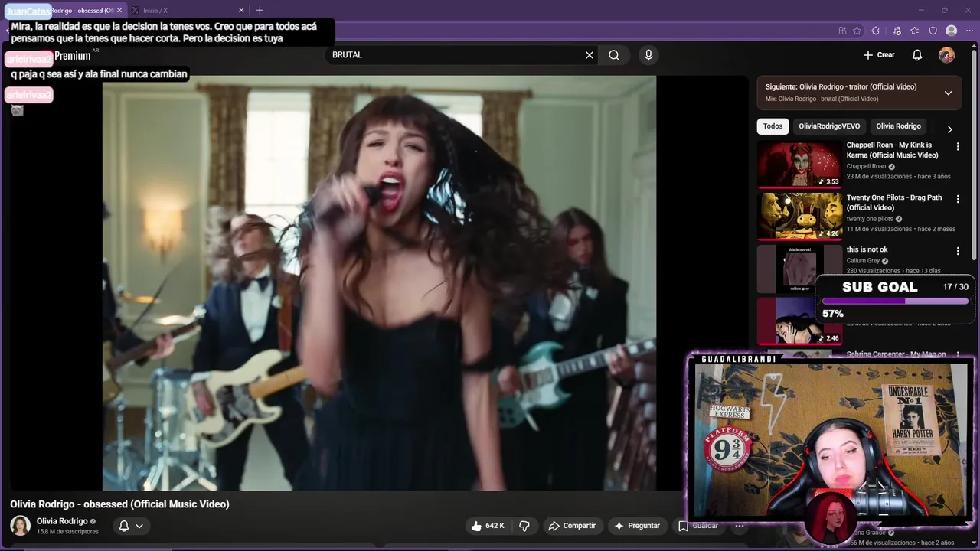Open more actions under the video
The image size is (980, 551).
740,526
